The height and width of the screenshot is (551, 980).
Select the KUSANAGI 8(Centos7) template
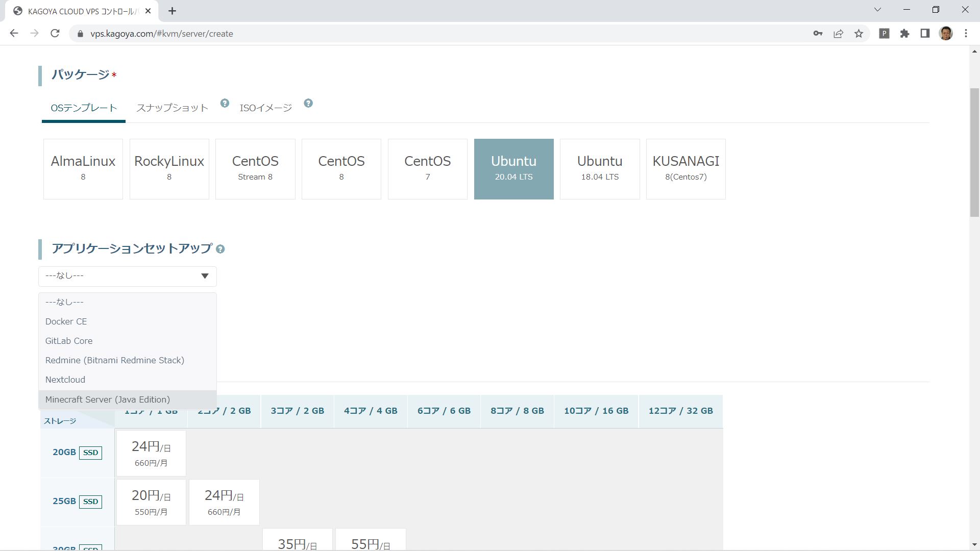click(x=685, y=169)
